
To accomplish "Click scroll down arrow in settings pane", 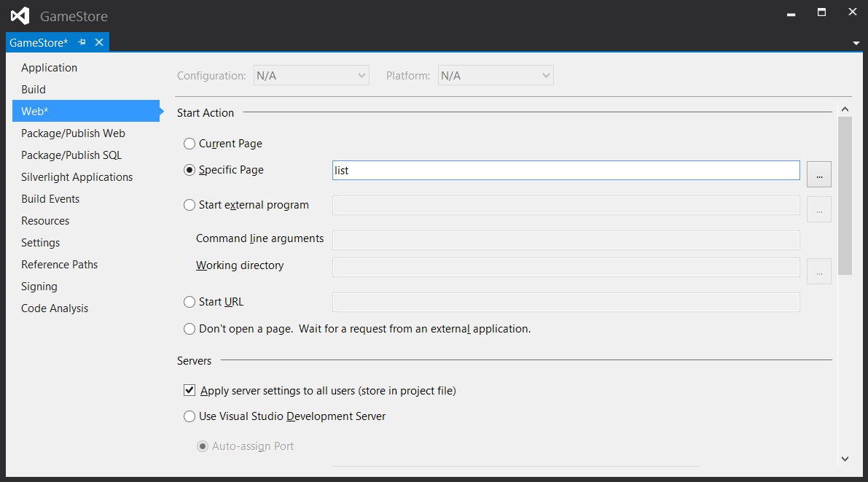I will [845, 459].
